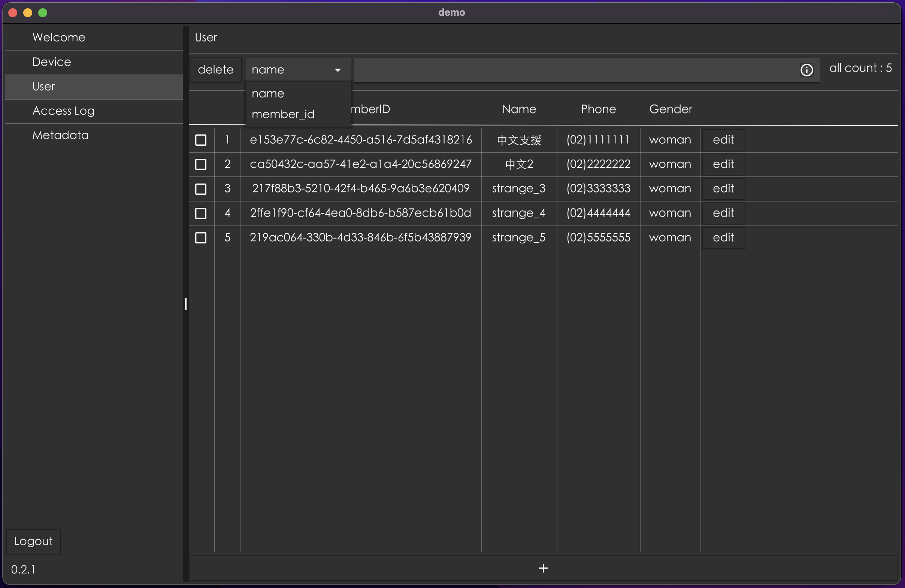Focus the search text field
The image size is (905, 588).
pyautogui.click(x=570, y=70)
